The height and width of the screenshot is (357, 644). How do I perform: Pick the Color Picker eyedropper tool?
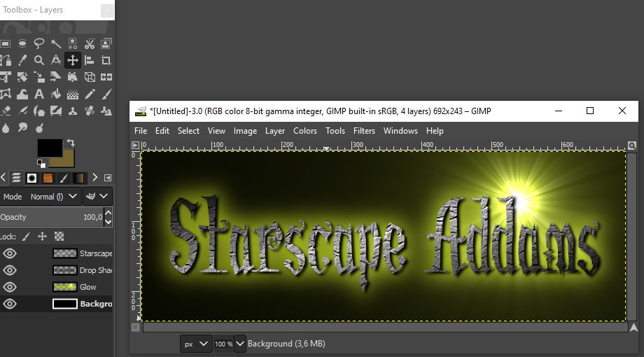[x=22, y=60]
